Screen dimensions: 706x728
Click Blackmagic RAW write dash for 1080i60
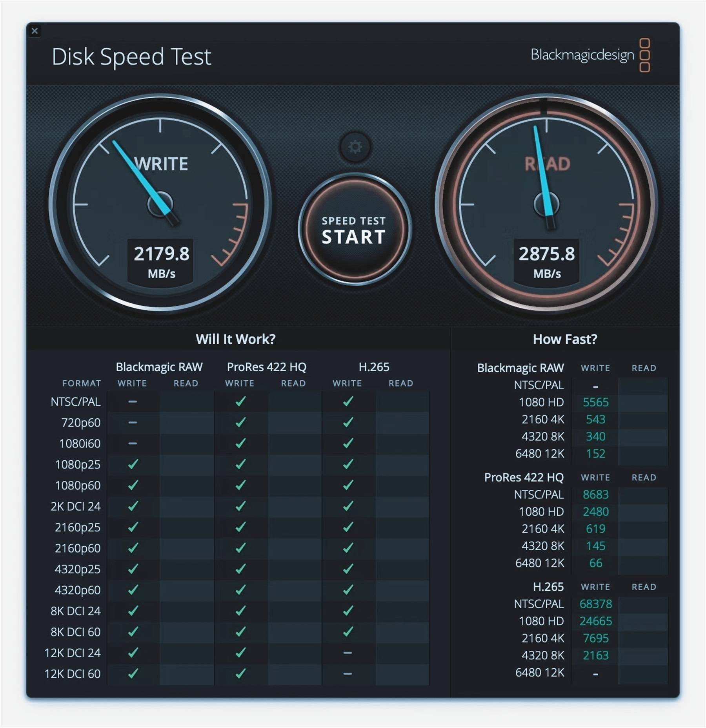pyautogui.click(x=133, y=443)
